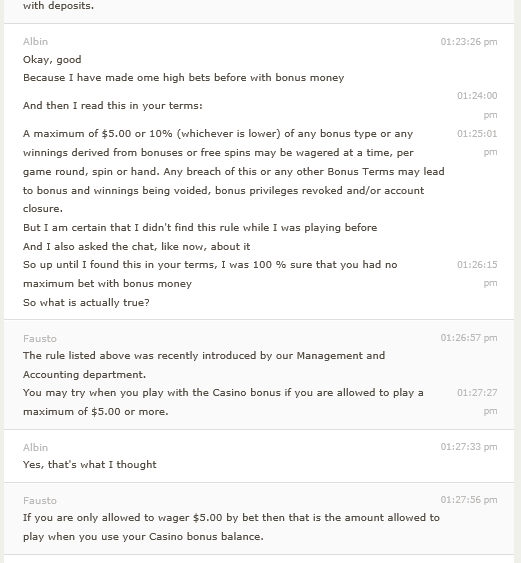Click Fausto's name at 01:26:57 pm

[x=40, y=339]
